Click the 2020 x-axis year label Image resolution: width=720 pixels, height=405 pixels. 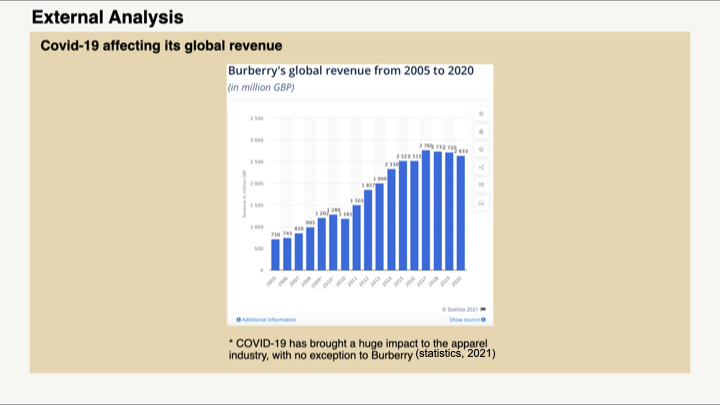tap(456, 281)
